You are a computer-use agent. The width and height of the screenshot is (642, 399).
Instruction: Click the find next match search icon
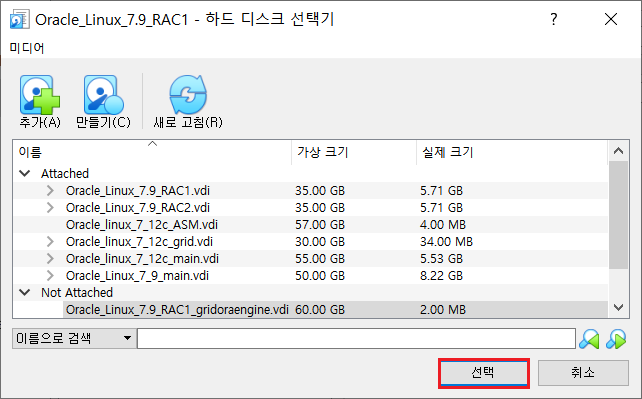[x=616, y=339]
